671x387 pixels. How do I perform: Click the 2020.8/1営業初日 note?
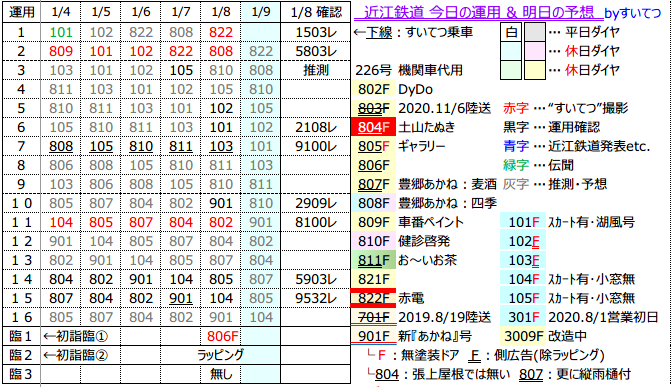603,317
